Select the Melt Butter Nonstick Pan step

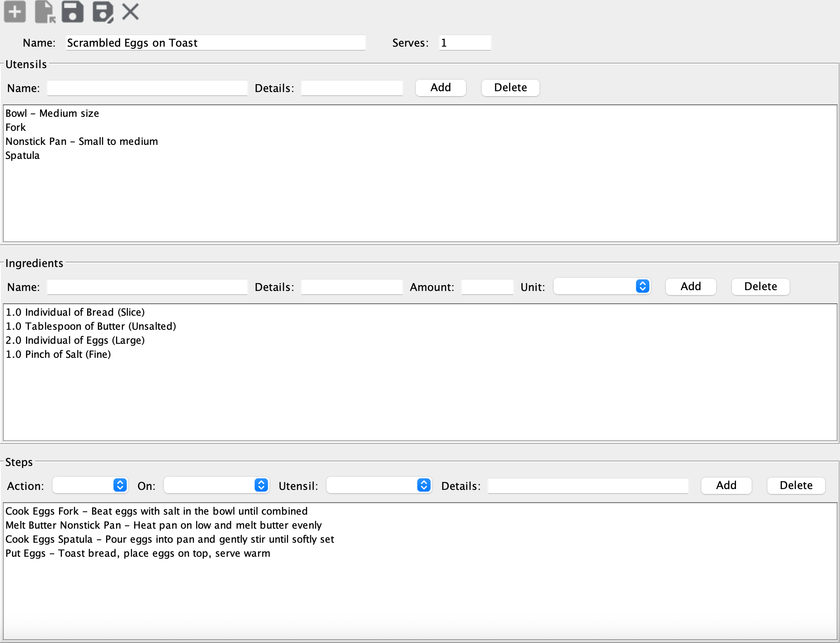tap(163, 525)
